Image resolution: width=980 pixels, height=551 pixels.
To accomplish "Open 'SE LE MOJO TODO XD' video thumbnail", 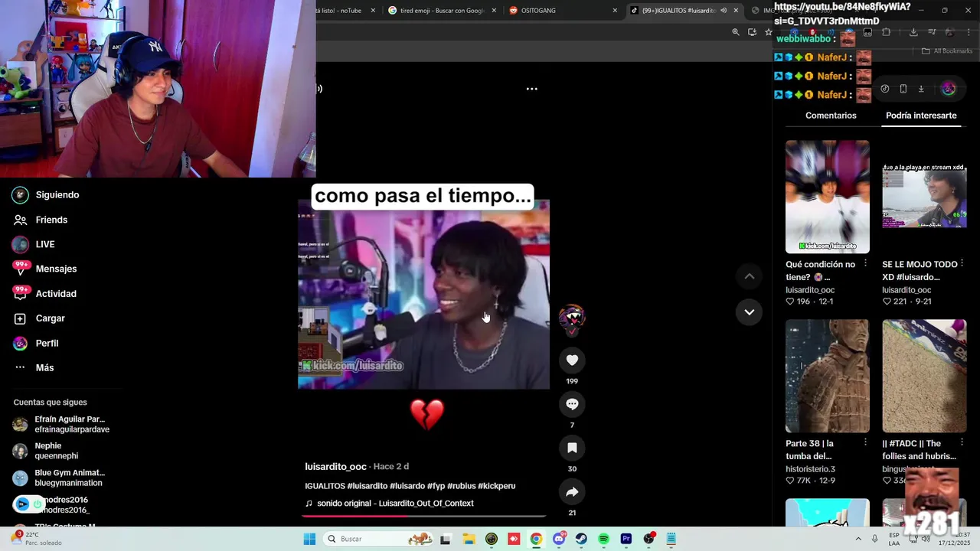I will click(x=924, y=197).
